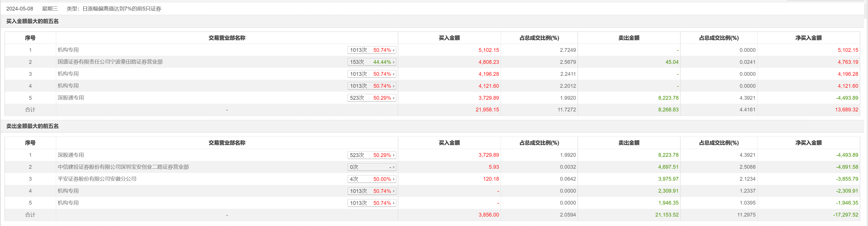Open 深股通专用 in the sell top-five table

71,155
